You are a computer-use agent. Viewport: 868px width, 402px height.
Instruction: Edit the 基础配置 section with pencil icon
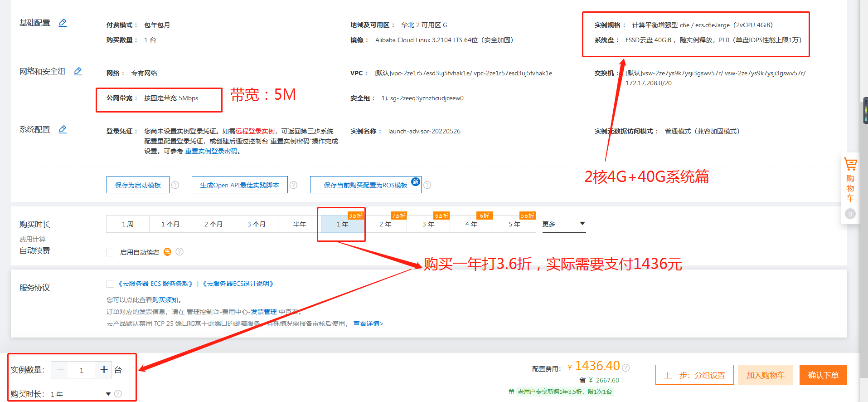(x=63, y=23)
